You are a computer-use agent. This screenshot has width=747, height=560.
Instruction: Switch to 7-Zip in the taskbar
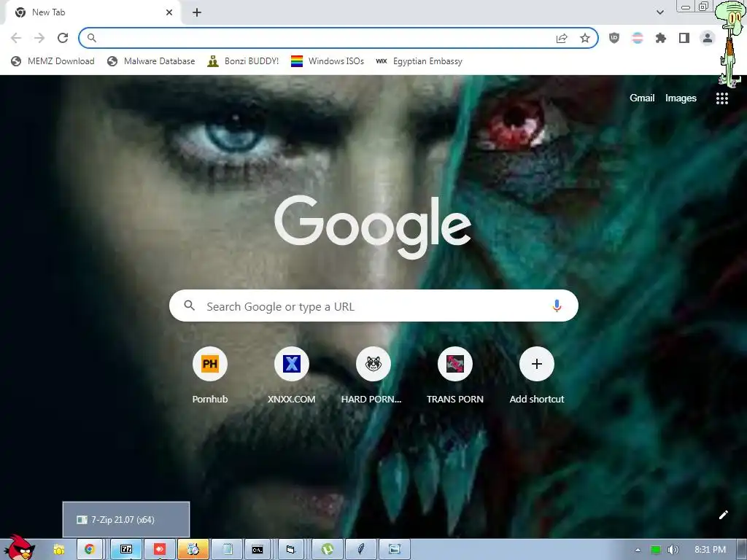pos(126,550)
